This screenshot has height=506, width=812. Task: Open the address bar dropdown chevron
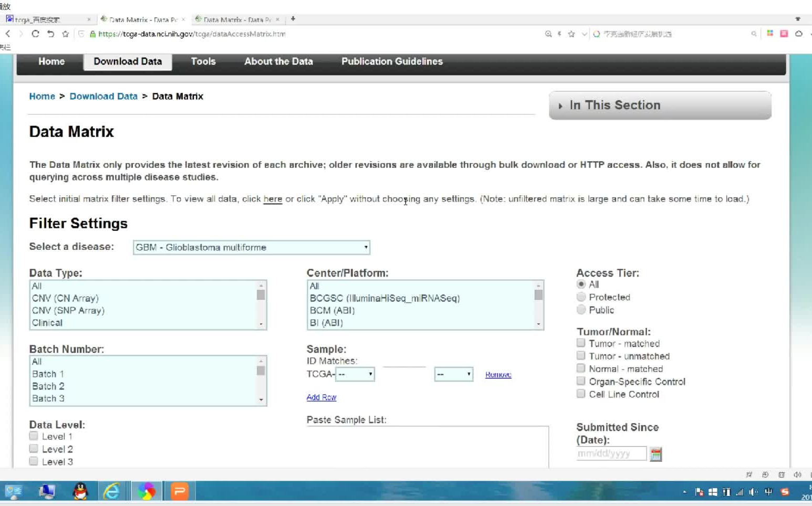coord(584,34)
